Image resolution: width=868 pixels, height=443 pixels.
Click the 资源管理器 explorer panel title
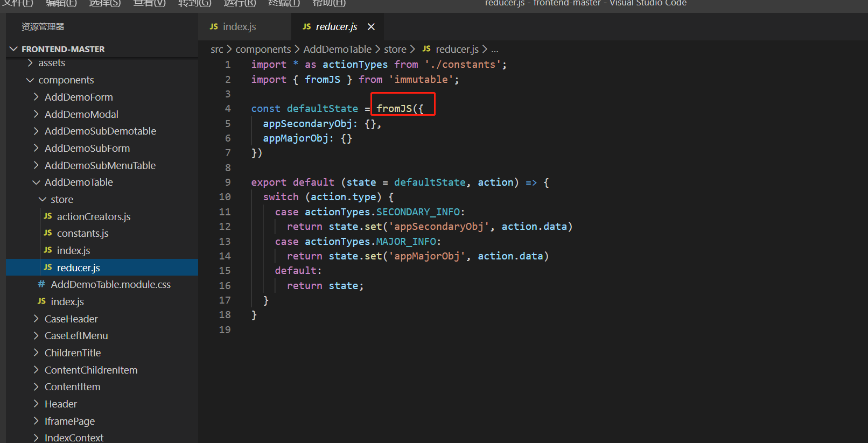point(43,26)
